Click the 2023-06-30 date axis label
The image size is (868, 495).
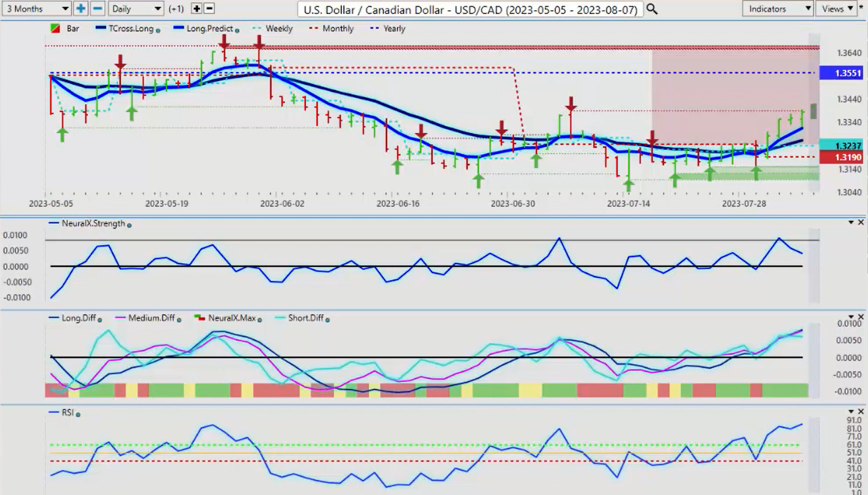click(513, 204)
